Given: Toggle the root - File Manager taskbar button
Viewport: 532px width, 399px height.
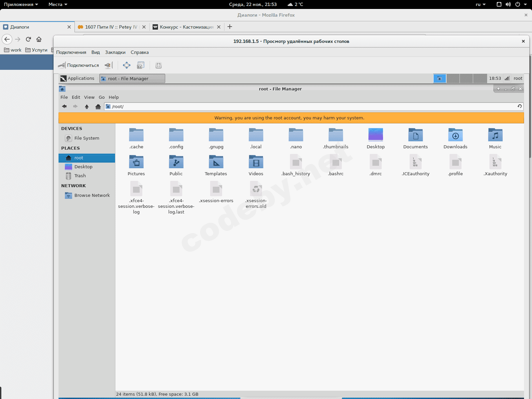Looking at the screenshot, I should click(x=132, y=78).
